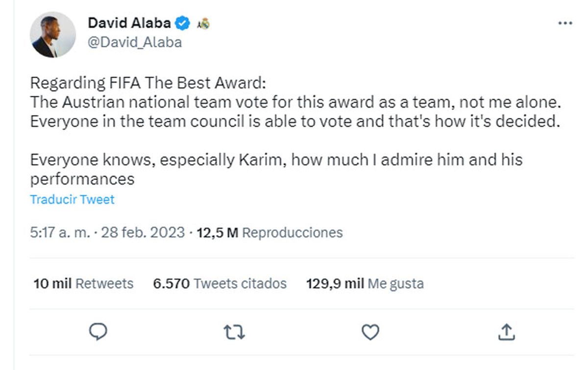Open the @David_Alaba handle link
This screenshot has width=588, height=370.
[135, 42]
